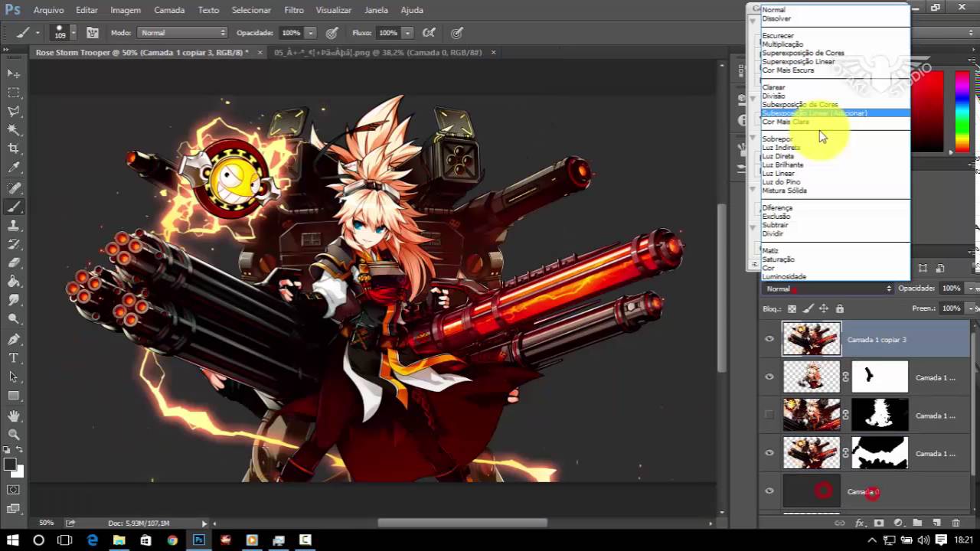Viewport: 980px width, 551px height.
Task: Select the Type tool
Action: tap(14, 357)
